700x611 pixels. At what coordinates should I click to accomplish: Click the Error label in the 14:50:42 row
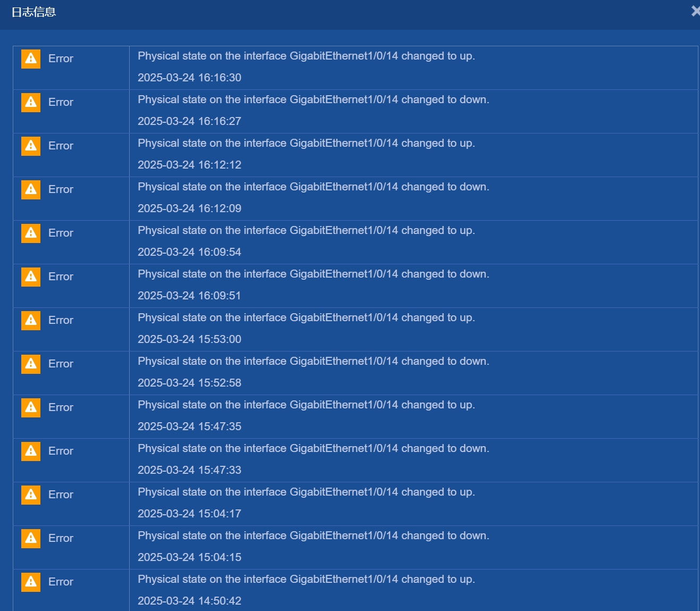point(61,582)
